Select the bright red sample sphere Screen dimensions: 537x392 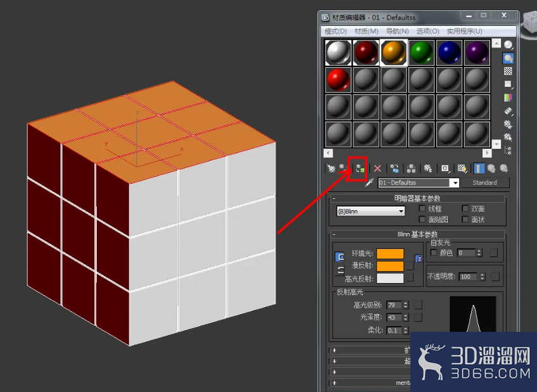pos(338,80)
